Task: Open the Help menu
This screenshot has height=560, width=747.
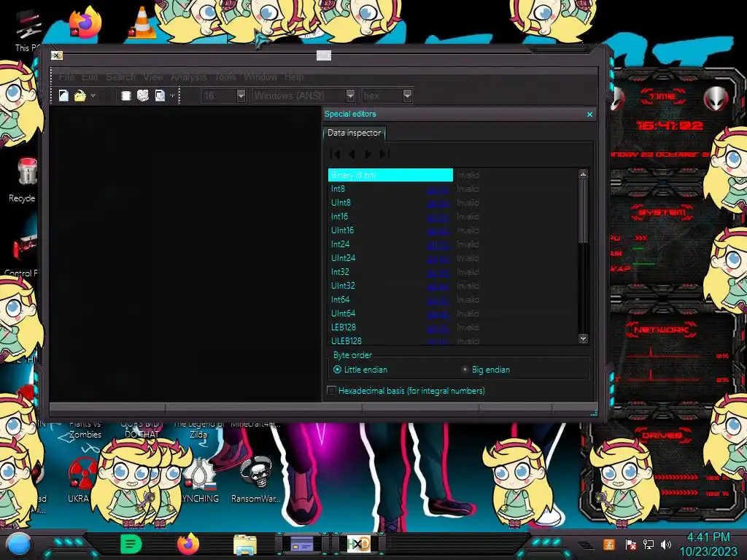Action: click(294, 77)
